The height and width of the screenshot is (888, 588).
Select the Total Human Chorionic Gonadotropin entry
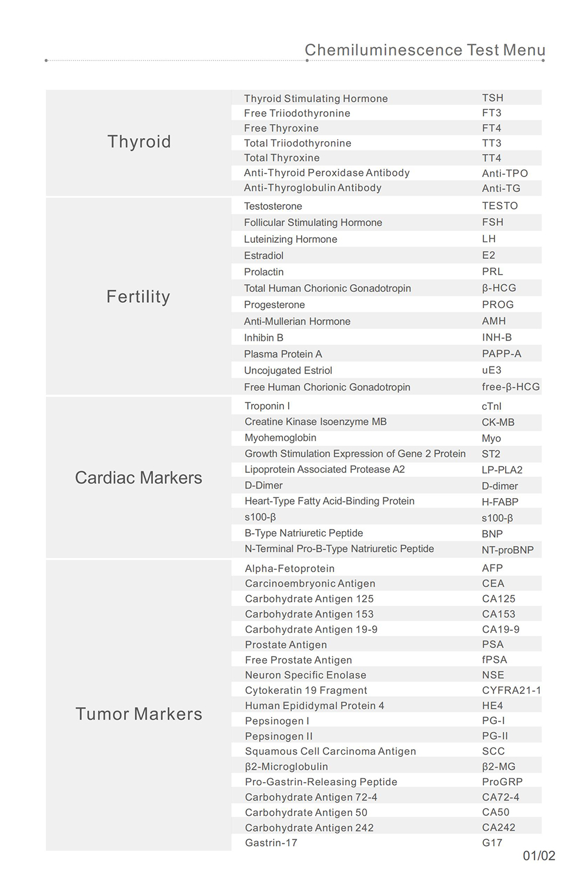click(328, 288)
